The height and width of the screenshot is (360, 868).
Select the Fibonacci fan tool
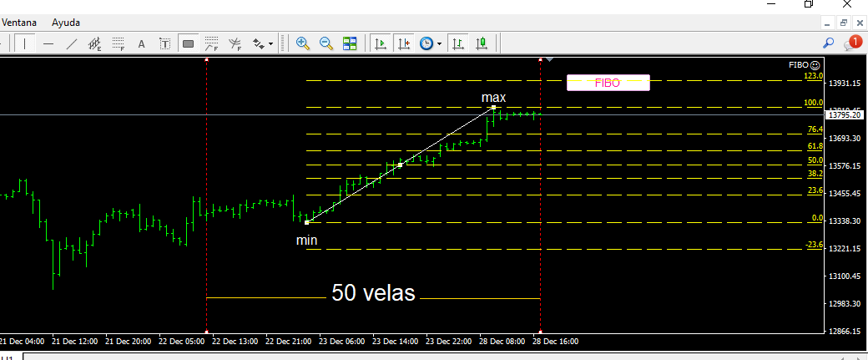point(235,43)
